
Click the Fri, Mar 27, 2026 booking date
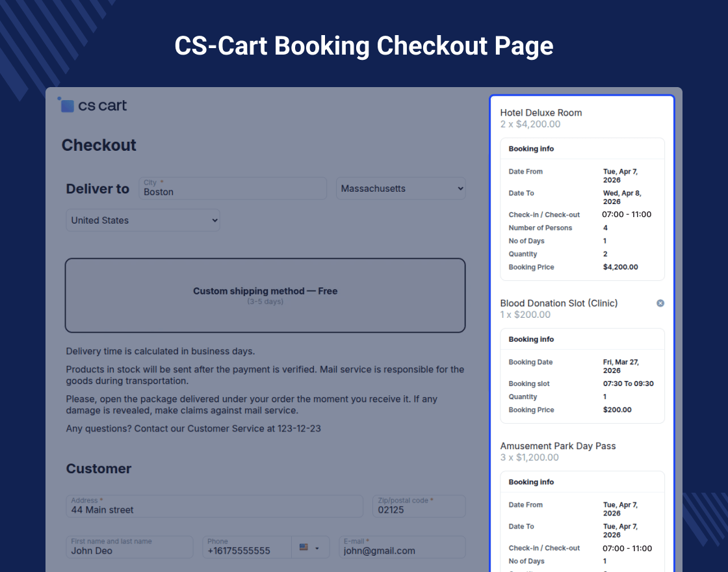(621, 367)
